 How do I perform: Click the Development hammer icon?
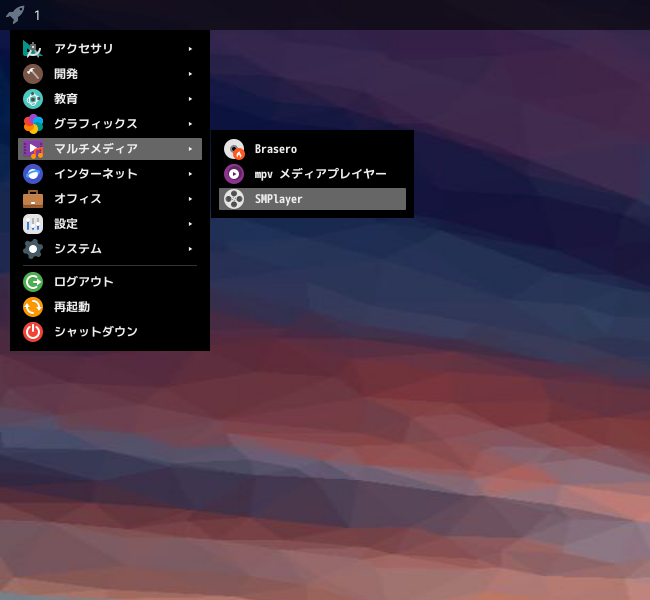coord(33,74)
